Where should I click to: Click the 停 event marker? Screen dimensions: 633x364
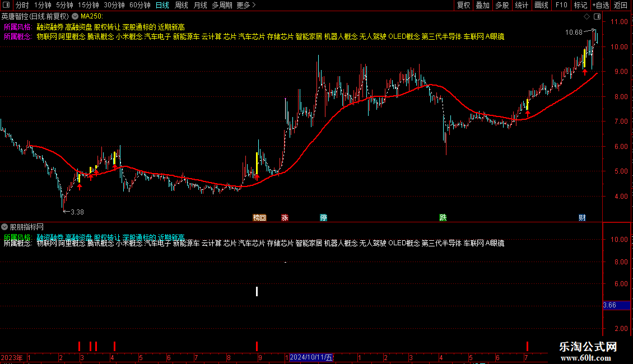point(323,217)
